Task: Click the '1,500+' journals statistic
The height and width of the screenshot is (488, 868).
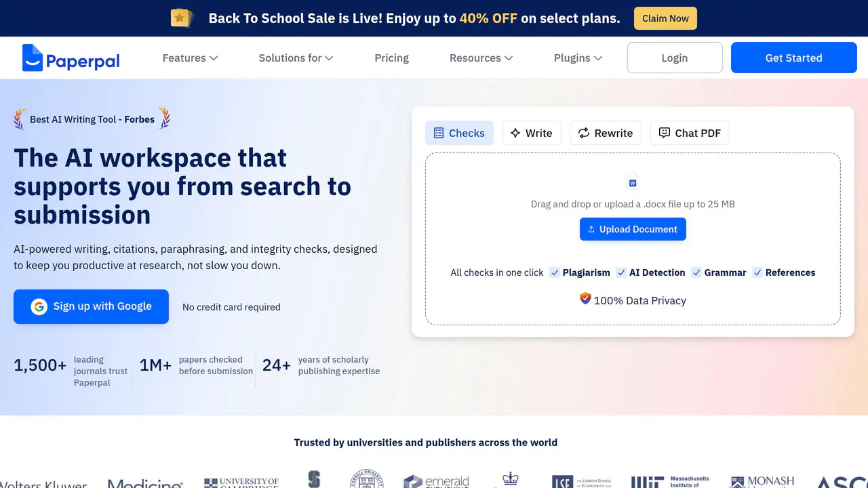Action: pos(40,365)
